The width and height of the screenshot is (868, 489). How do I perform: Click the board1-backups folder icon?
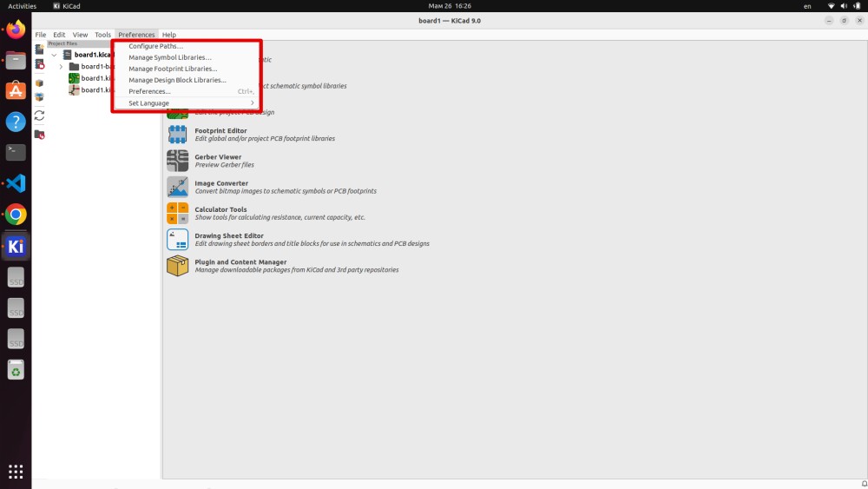[74, 67]
